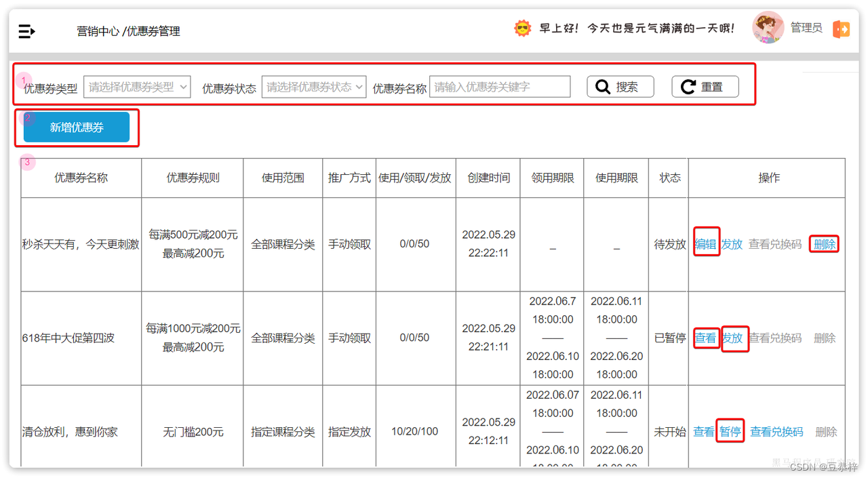Click the magnifier icon in 搜索 button
Image resolution: width=868 pixels, height=478 pixels.
point(603,87)
